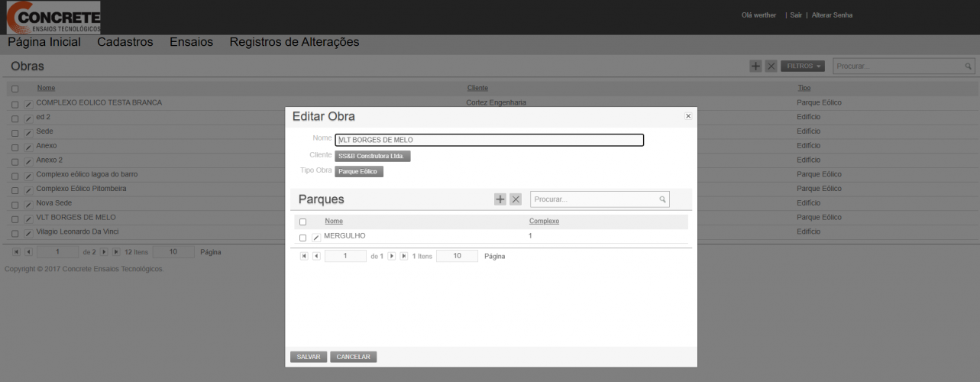Toggle the select-all checkbox in Parques table

click(303, 222)
